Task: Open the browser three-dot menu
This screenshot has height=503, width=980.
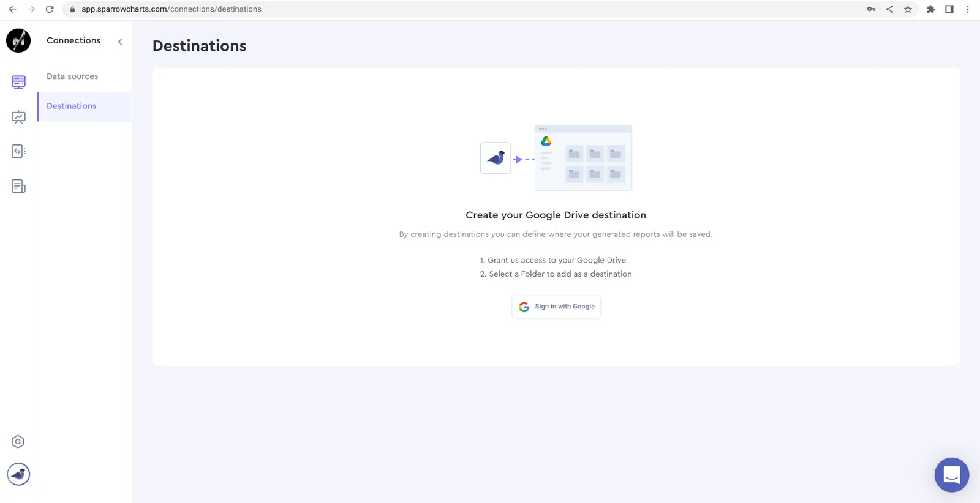Action: [968, 9]
